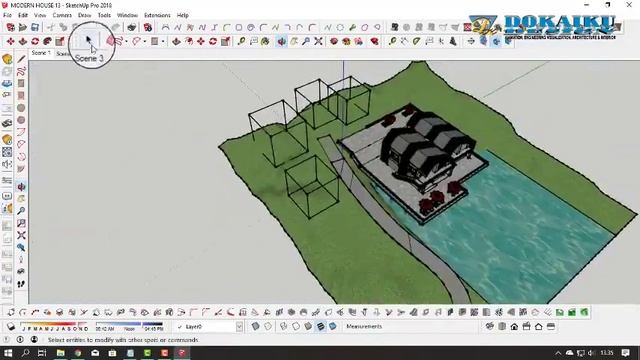Image resolution: width=640 pixels, height=360 pixels.
Task: Open the rectangle shape tools dropdown arrow
Action: pyautogui.click(x=163, y=41)
